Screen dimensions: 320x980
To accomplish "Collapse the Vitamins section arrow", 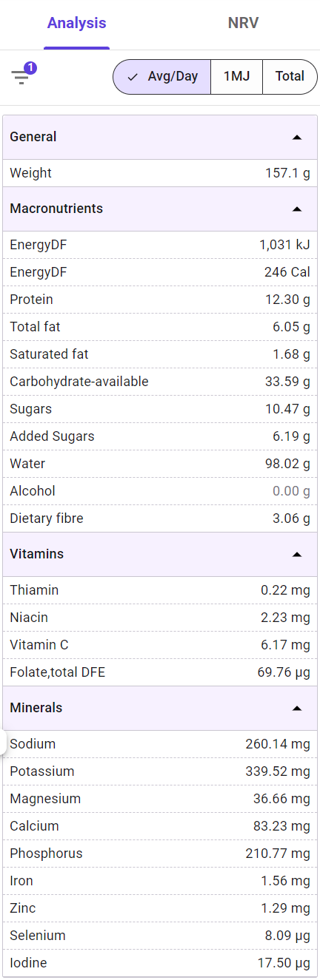I will 297,554.
